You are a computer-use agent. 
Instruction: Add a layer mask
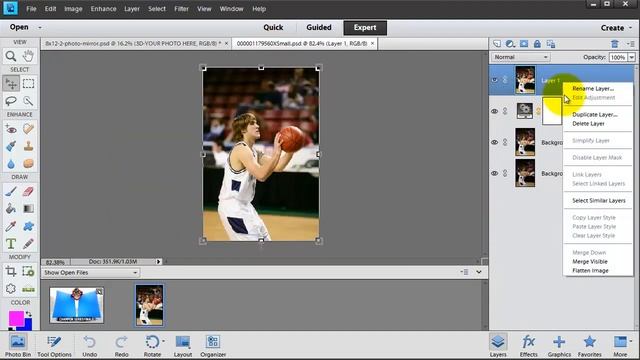(524, 44)
